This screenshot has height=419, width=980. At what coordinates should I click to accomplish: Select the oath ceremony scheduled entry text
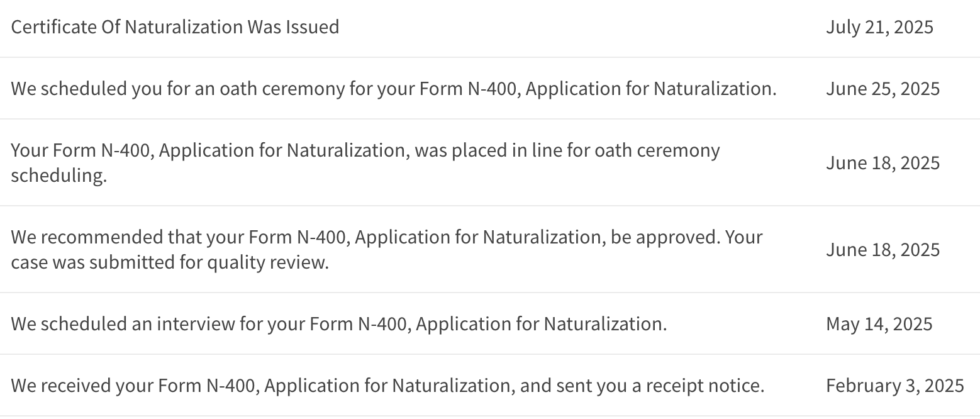pos(394,89)
